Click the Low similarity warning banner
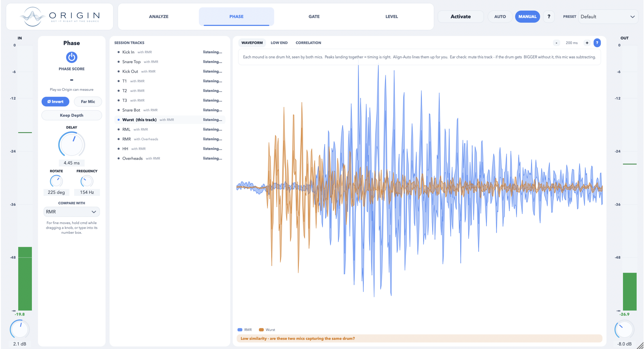Viewport: 644px width, 349px height. (x=419, y=339)
